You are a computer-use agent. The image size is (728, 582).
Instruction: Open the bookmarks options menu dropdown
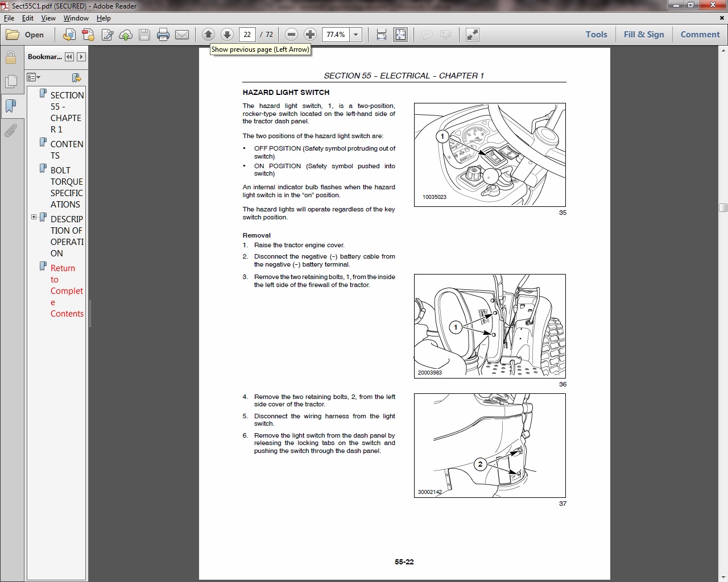(x=34, y=77)
